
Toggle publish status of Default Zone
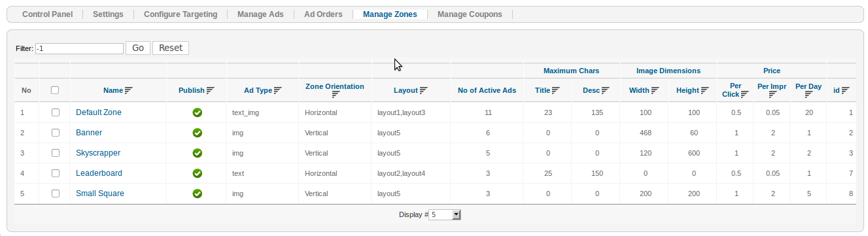(x=197, y=112)
